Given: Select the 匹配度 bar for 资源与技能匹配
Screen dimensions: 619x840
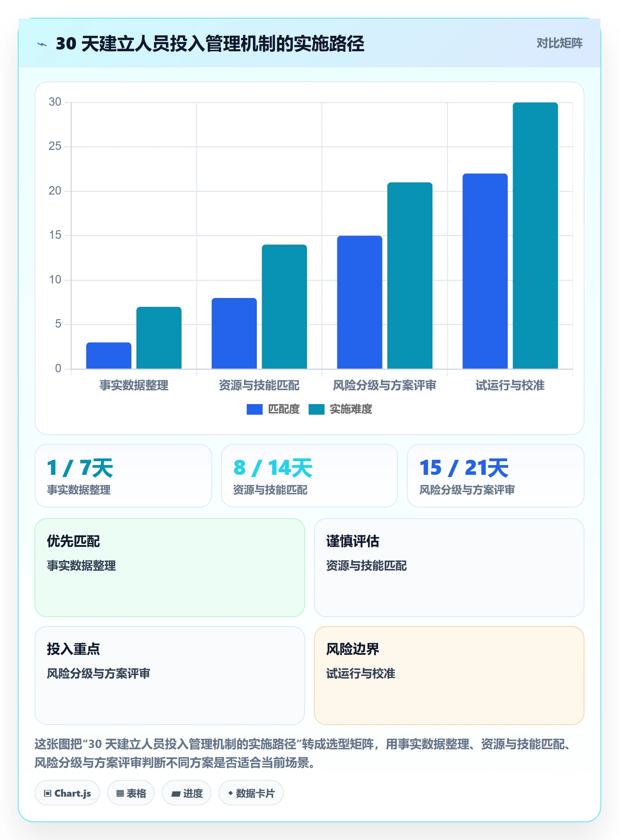Looking at the screenshot, I should 234,333.
